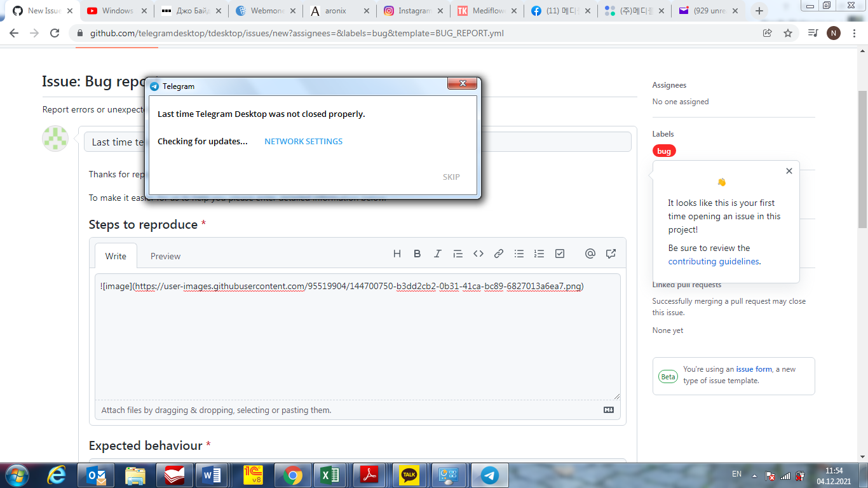This screenshot has width=868, height=488.
Task: Insert a task list checkbox item
Action: 560,253
